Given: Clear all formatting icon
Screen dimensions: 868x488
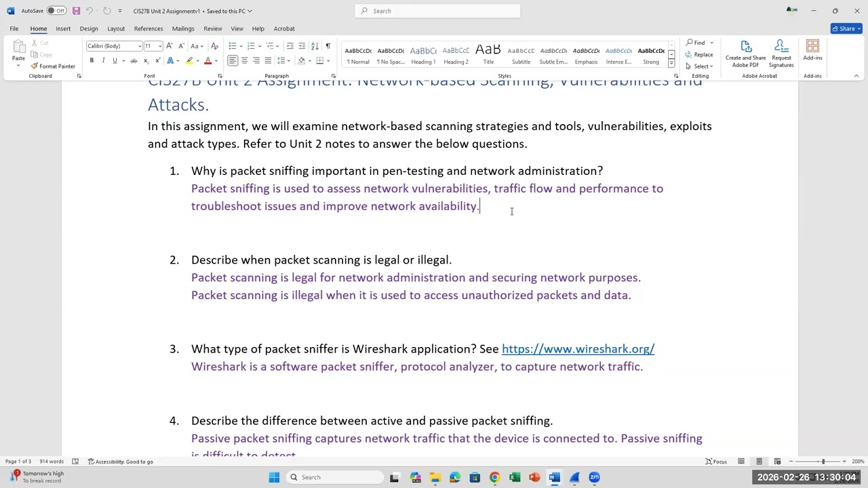Looking at the screenshot, I should [215, 46].
